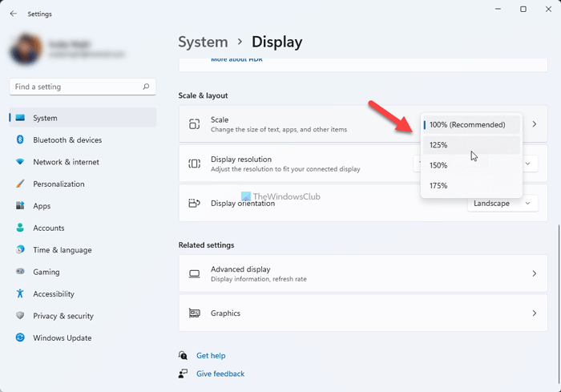This screenshot has width=561, height=392.
Task: Go to Network & internet section
Action: click(x=66, y=162)
